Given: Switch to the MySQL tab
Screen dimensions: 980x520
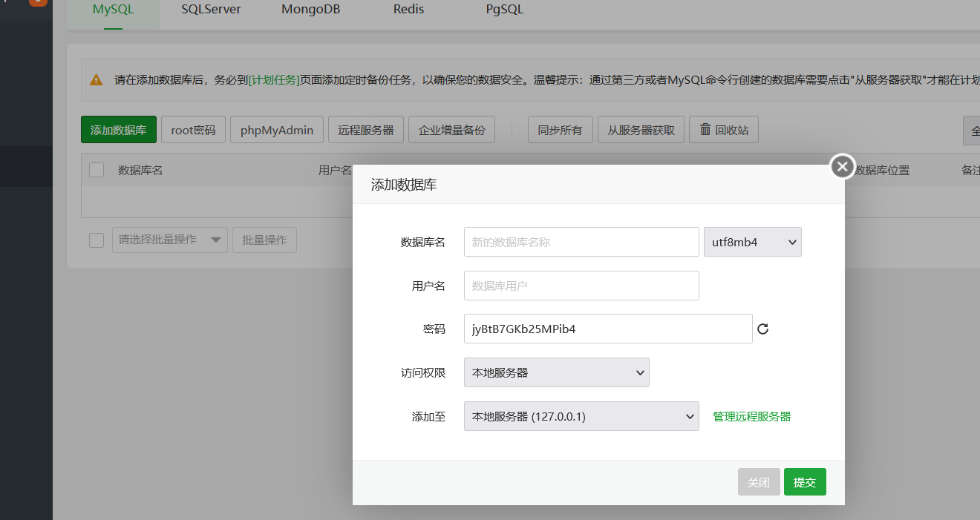Looking at the screenshot, I should click(113, 10).
